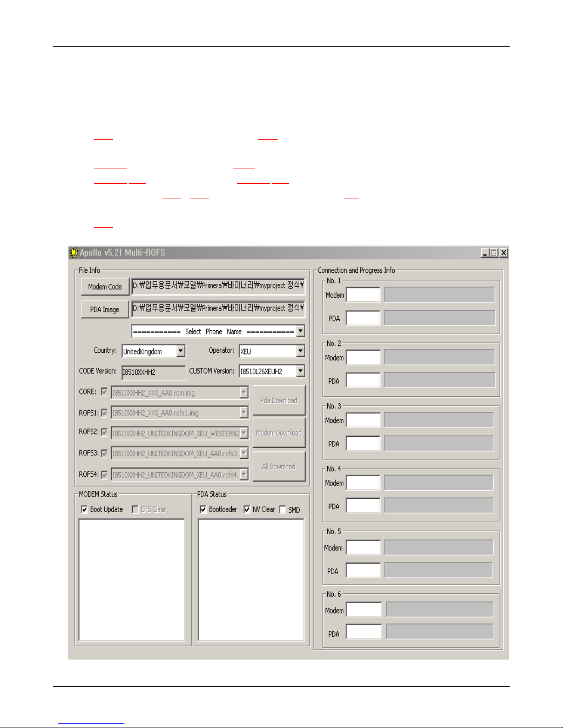Click the No. 3 Modem port field
The height and width of the screenshot is (728, 563).
tap(363, 420)
